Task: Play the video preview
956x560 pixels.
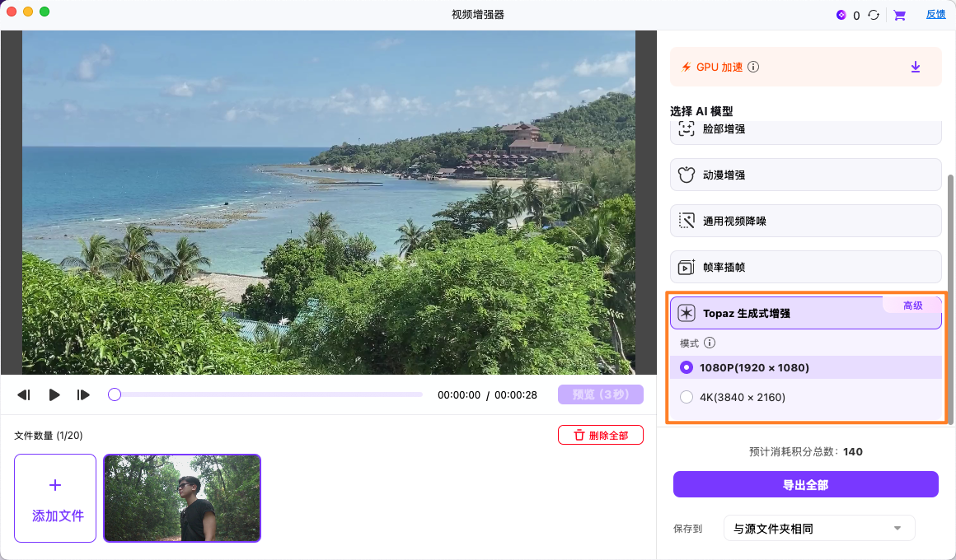Action: tap(54, 394)
